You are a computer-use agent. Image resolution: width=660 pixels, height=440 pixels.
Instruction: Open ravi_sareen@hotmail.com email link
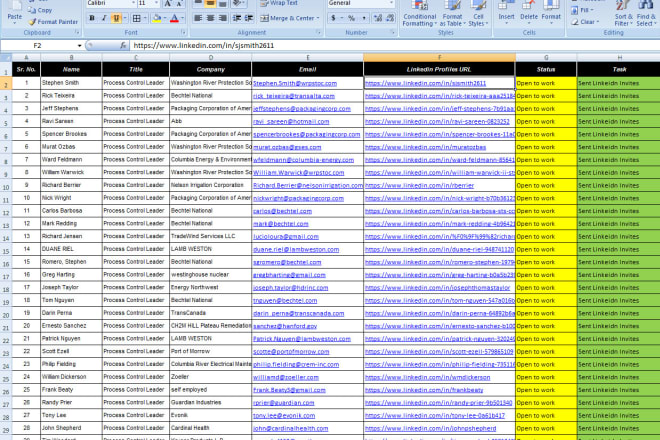(291, 122)
